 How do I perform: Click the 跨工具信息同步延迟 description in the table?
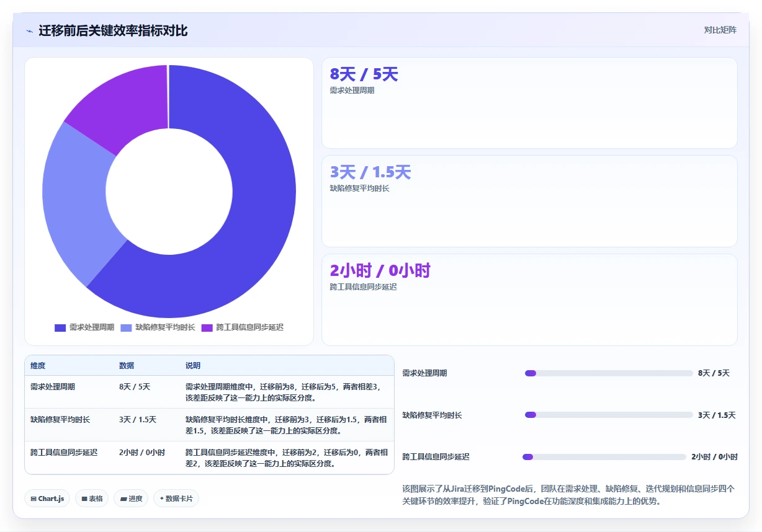[286, 458]
